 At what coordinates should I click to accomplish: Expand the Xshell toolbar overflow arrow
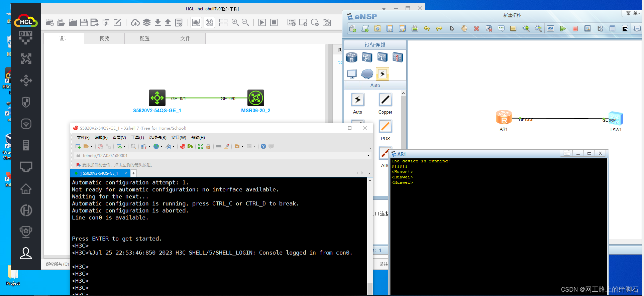point(370,148)
